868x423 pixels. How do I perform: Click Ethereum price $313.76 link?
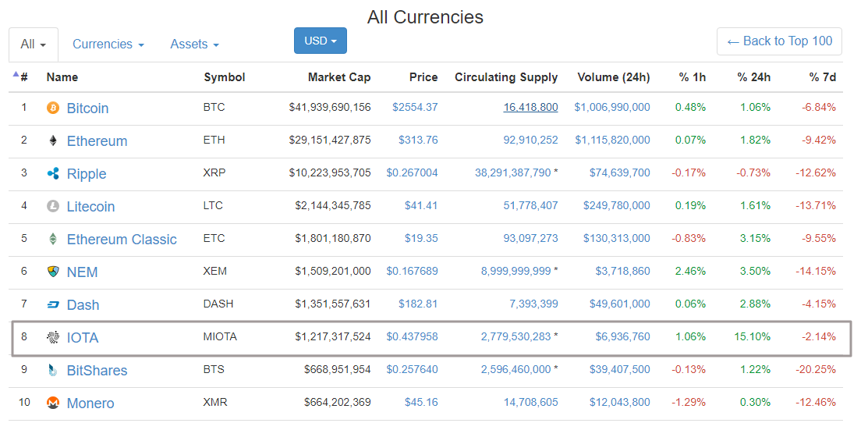pyautogui.click(x=418, y=140)
